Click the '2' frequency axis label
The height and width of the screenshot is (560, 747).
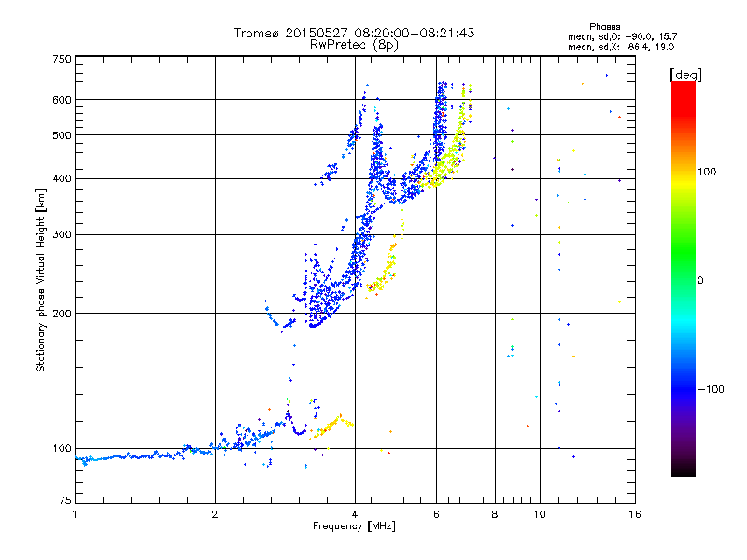pos(215,514)
